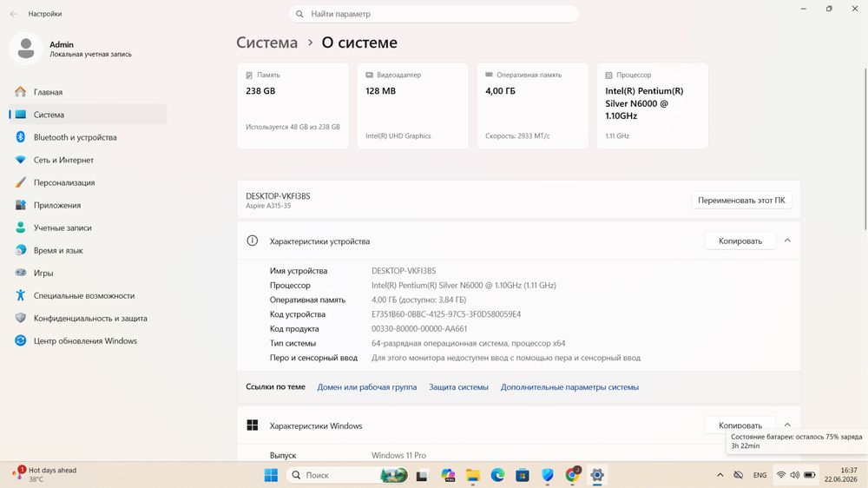Select Система menu item in sidebar
Screen dimensions: 868x488
(88, 114)
